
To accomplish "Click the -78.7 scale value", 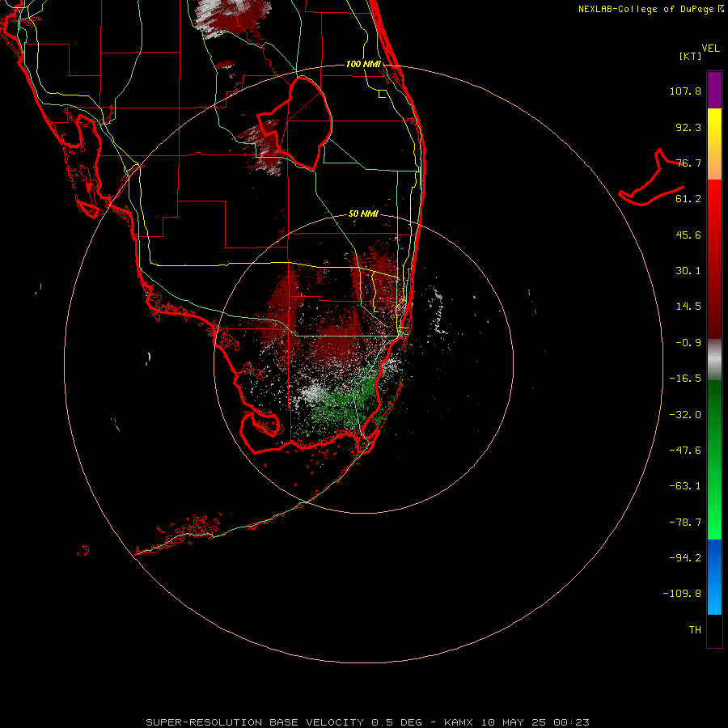I will [x=685, y=523].
